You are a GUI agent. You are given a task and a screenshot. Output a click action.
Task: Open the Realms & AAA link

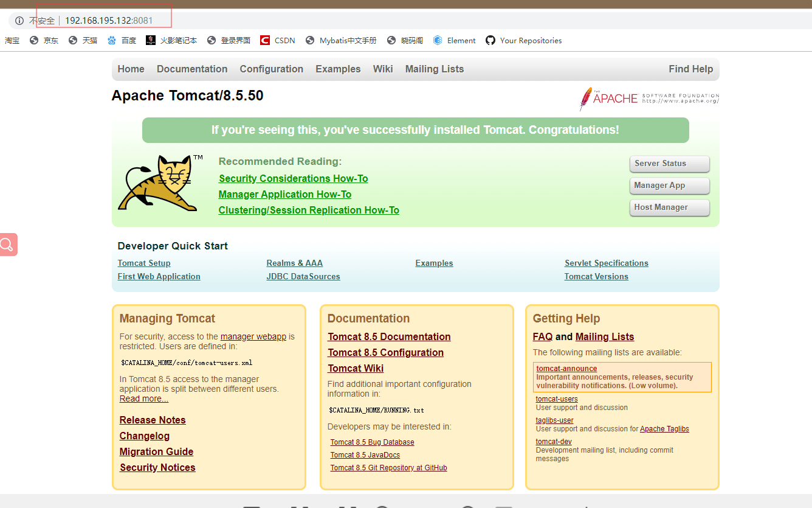pos(295,263)
